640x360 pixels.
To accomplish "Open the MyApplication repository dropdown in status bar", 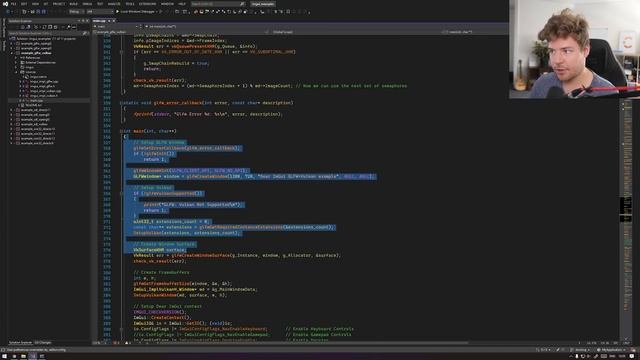I will pos(611,350).
